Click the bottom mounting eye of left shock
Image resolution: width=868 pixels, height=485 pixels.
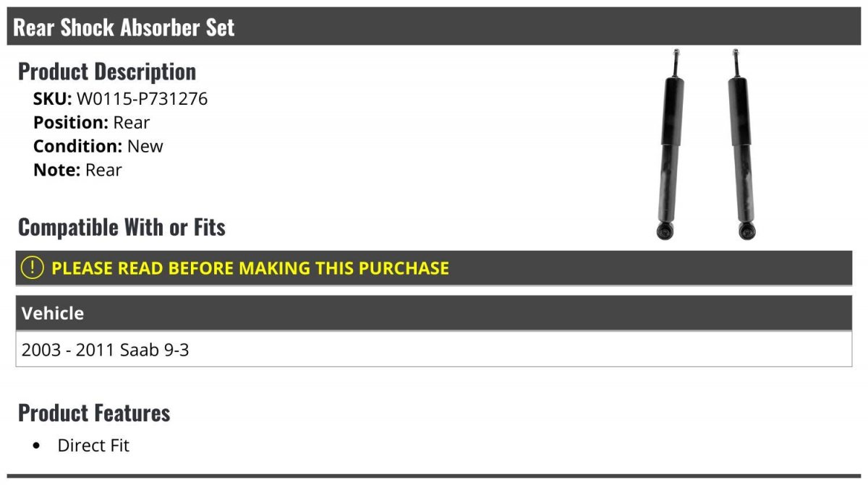click(x=664, y=232)
